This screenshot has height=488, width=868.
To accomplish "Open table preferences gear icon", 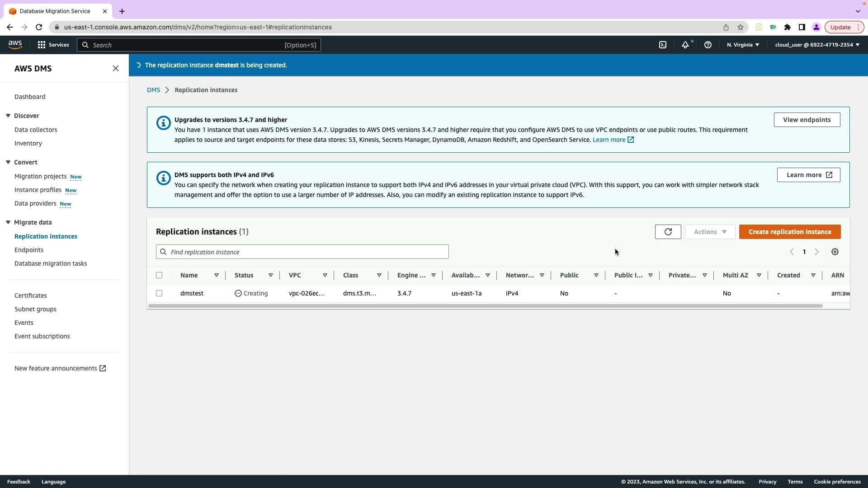I will pyautogui.click(x=835, y=252).
